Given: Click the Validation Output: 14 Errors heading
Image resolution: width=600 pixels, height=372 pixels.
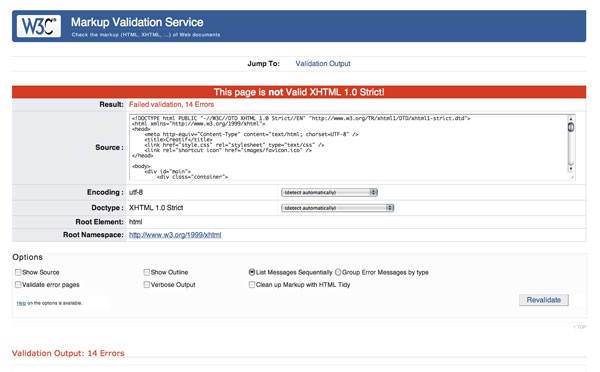Looking at the screenshot, I should click(x=68, y=353).
